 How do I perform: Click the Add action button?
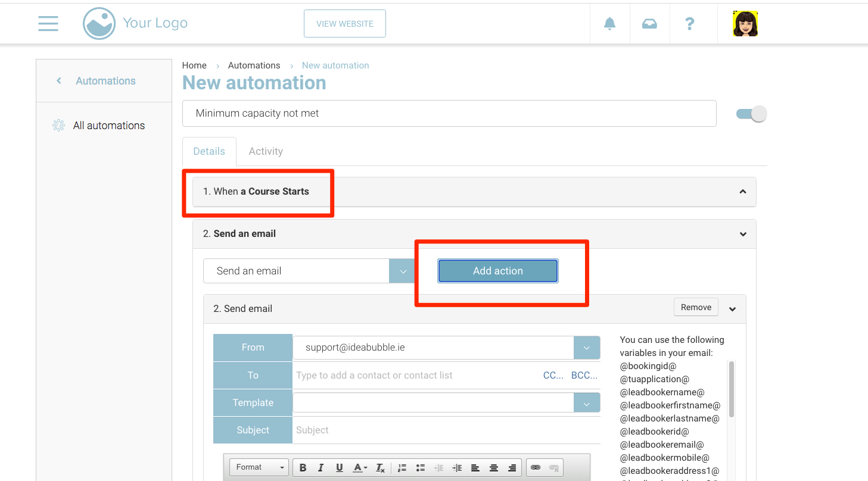(497, 271)
